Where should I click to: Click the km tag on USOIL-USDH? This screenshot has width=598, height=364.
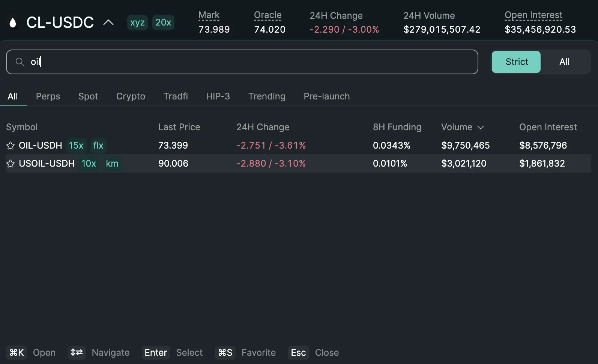[x=112, y=164]
